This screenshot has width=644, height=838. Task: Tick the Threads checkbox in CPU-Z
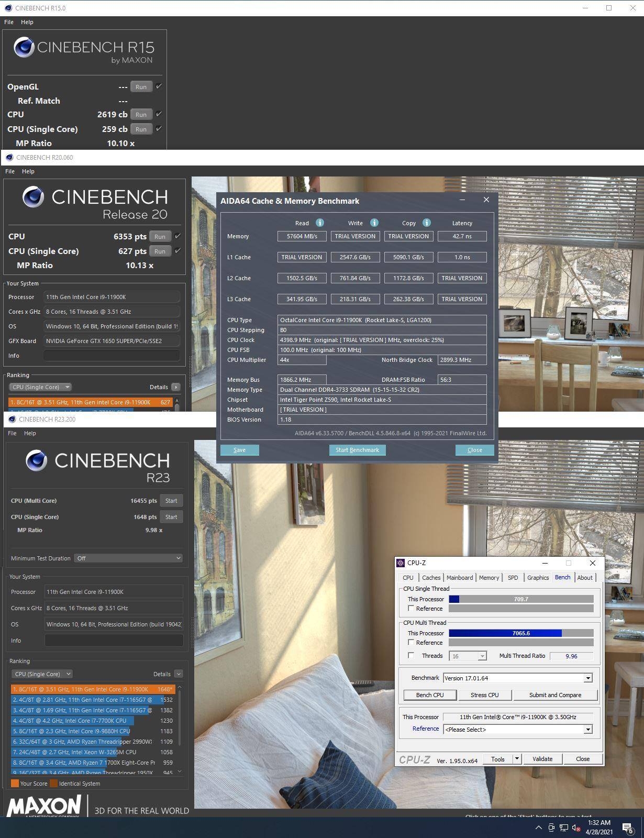tap(411, 656)
